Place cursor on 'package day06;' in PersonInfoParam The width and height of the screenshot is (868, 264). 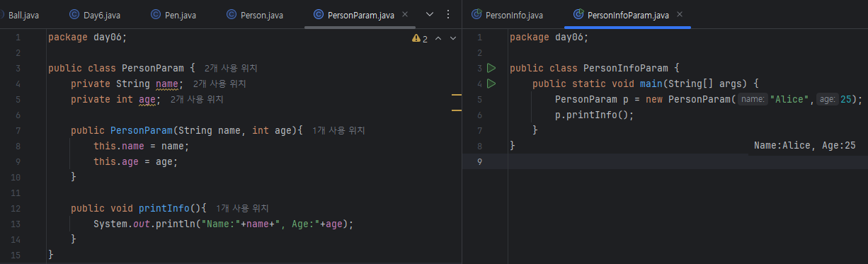point(549,38)
